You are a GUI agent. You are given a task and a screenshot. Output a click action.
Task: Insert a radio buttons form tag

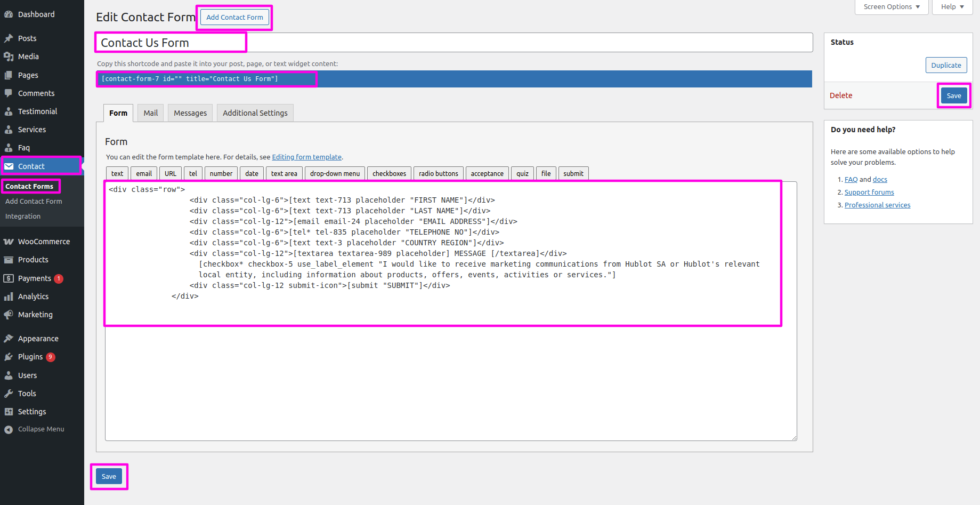coord(438,174)
